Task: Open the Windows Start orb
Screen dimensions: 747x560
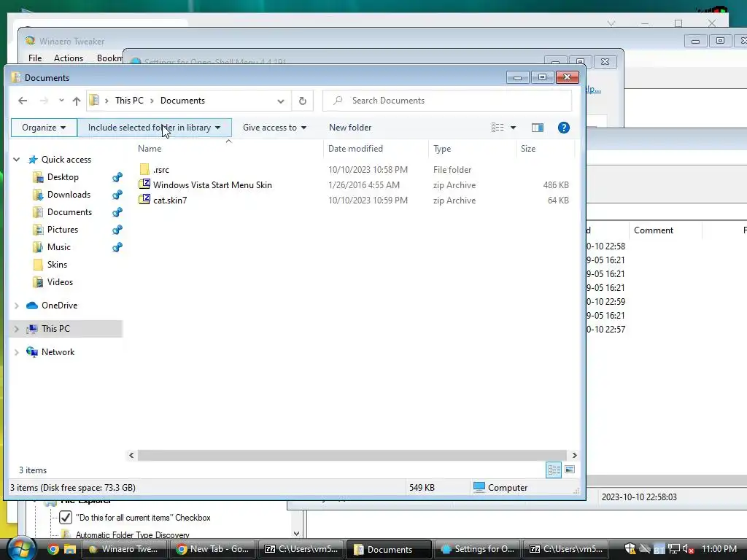Action: (x=20, y=548)
